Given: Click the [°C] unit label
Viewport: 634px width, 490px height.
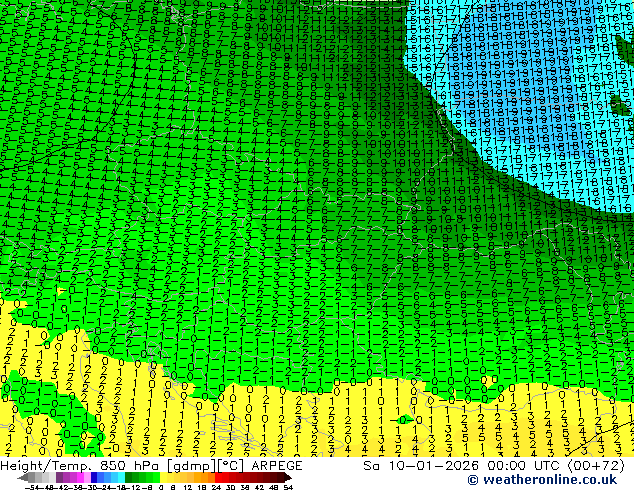Looking at the screenshot, I should pyautogui.click(x=231, y=466).
